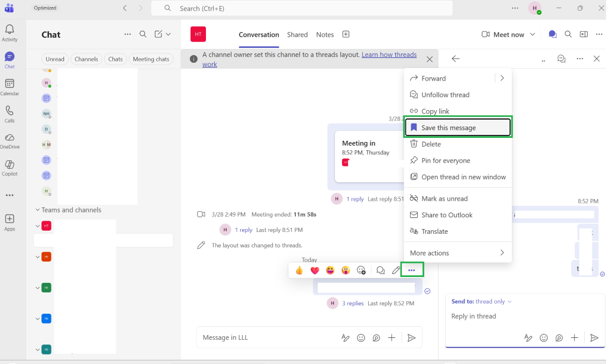This screenshot has width=606, height=364.
Task: Open the Meet now dropdown arrow
Action: [533, 34]
